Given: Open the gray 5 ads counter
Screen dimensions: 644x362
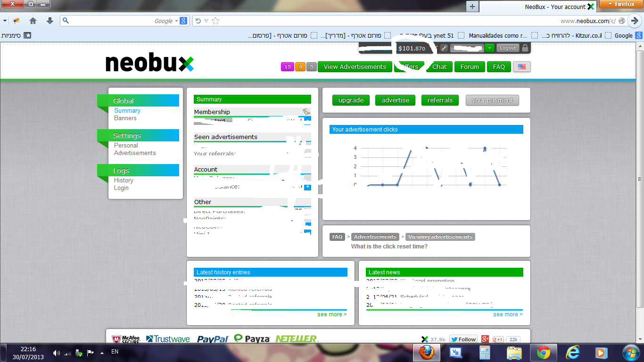Looking at the screenshot, I should [311, 67].
